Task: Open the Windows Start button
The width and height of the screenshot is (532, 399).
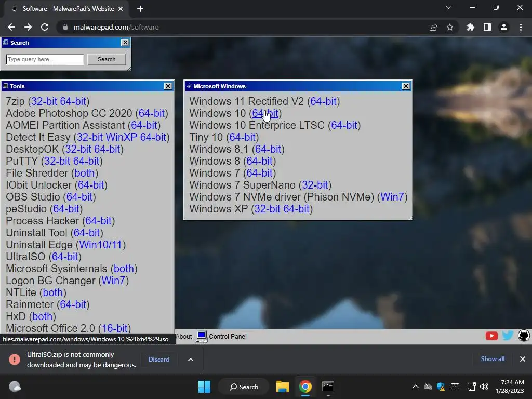Action: click(204, 387)
